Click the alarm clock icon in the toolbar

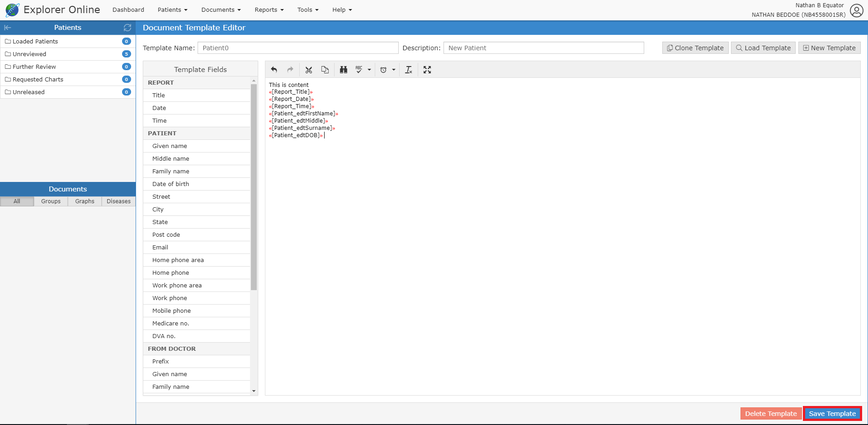(x=383, y=70)
